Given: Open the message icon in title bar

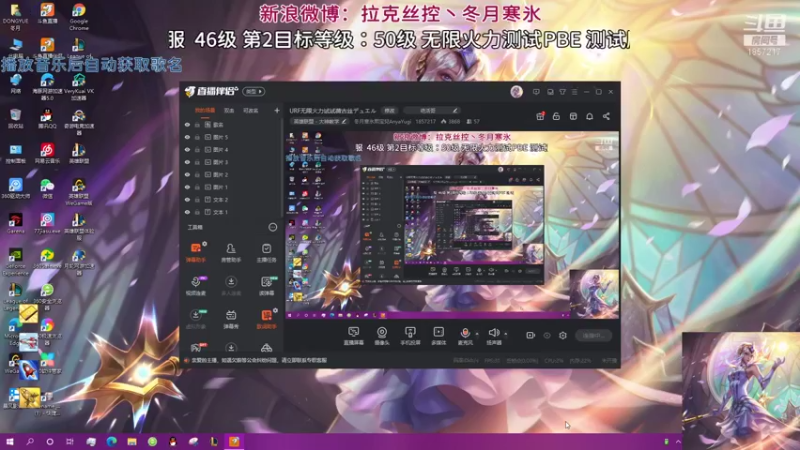Looking at the screenshot, I should click(536, 92).
